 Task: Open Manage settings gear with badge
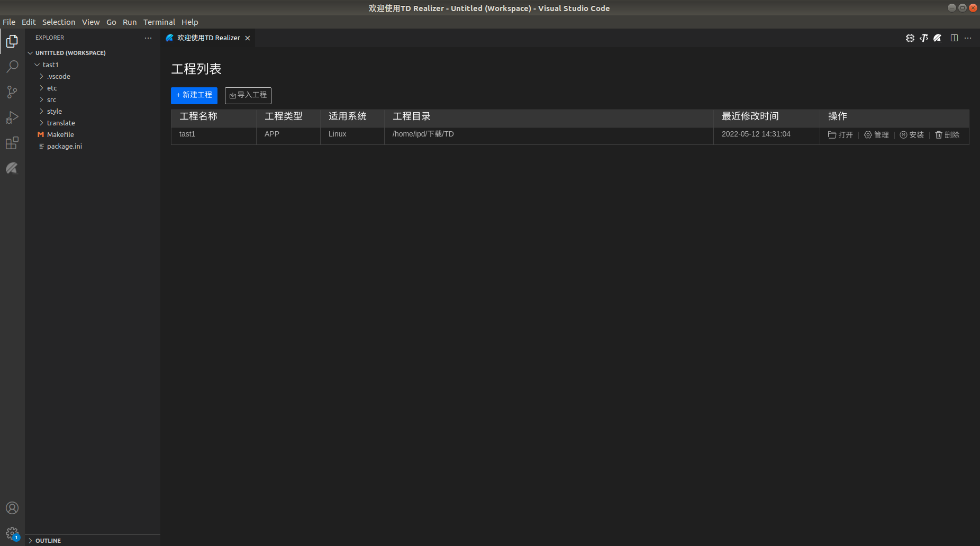(x=12, y=533)
